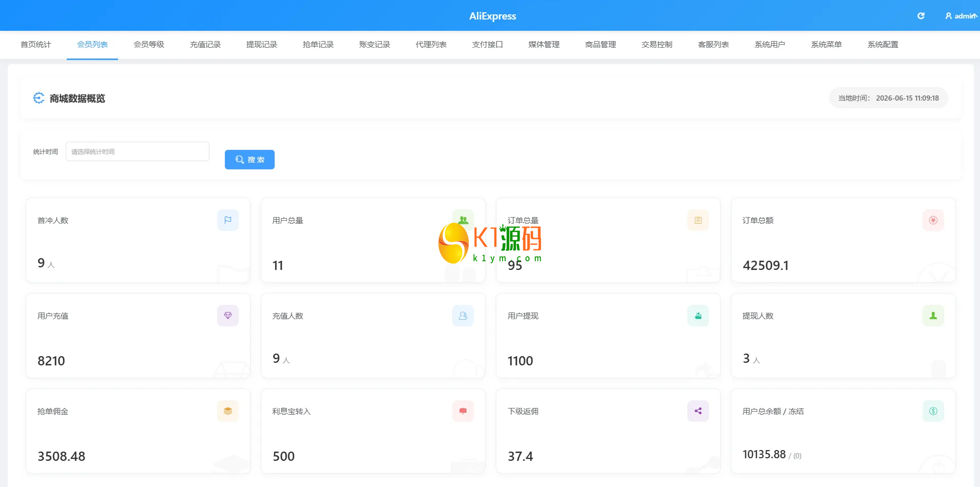Switch to the 会员列表 tab
This screenshot has width=980, height=487.
click(92, 45)
